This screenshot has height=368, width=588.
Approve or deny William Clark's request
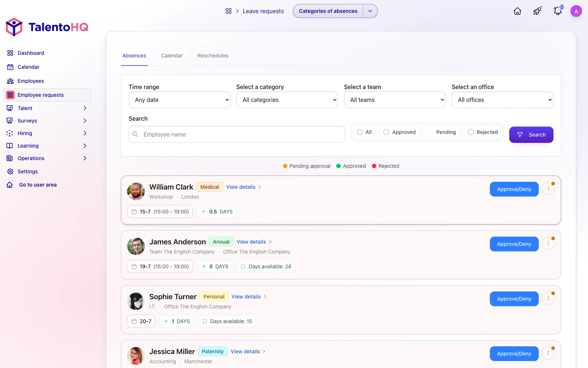[514, 189]
